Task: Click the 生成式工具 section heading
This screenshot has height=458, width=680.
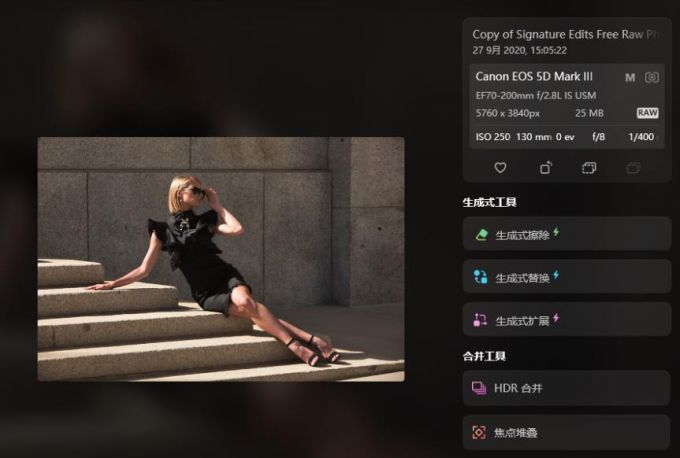Action: (x=489, y=203)
